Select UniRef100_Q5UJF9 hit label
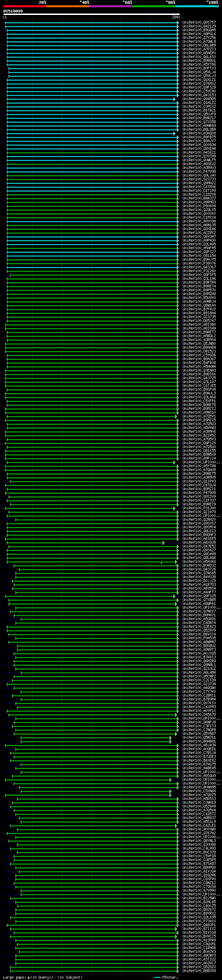 [x=199, y=114]
